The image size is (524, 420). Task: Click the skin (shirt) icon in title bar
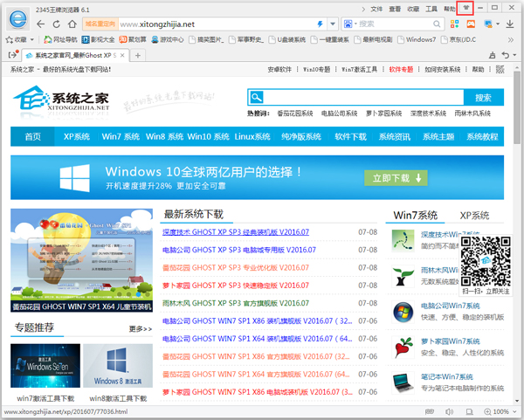465,8
